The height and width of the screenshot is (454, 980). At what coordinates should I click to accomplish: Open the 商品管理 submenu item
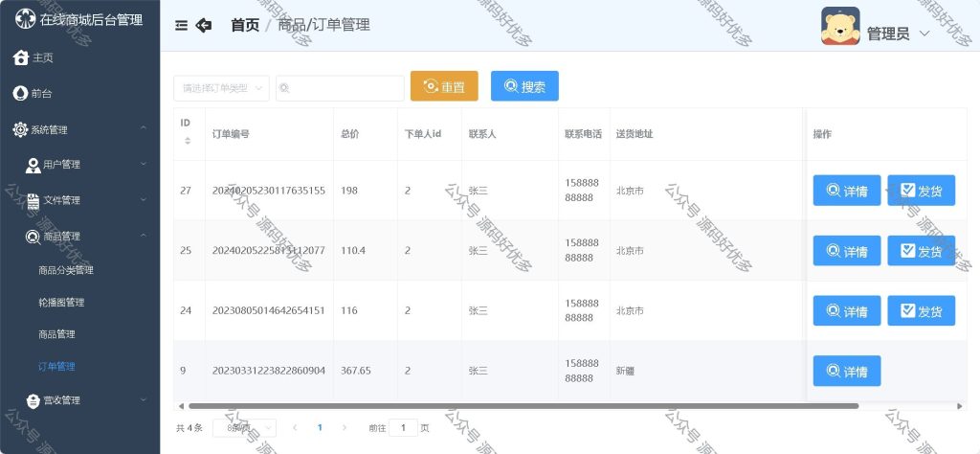click(x=56, y=334)
